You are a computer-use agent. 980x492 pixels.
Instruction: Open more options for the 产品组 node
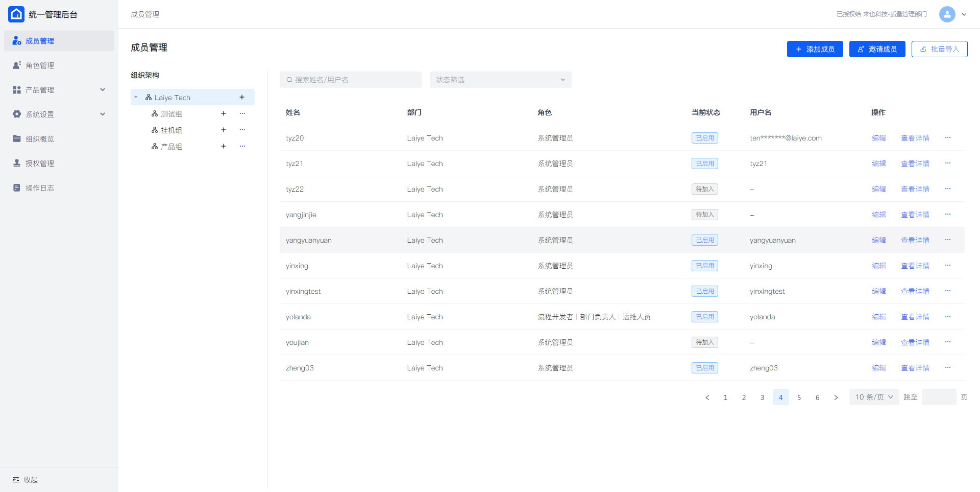pos(242,146)
